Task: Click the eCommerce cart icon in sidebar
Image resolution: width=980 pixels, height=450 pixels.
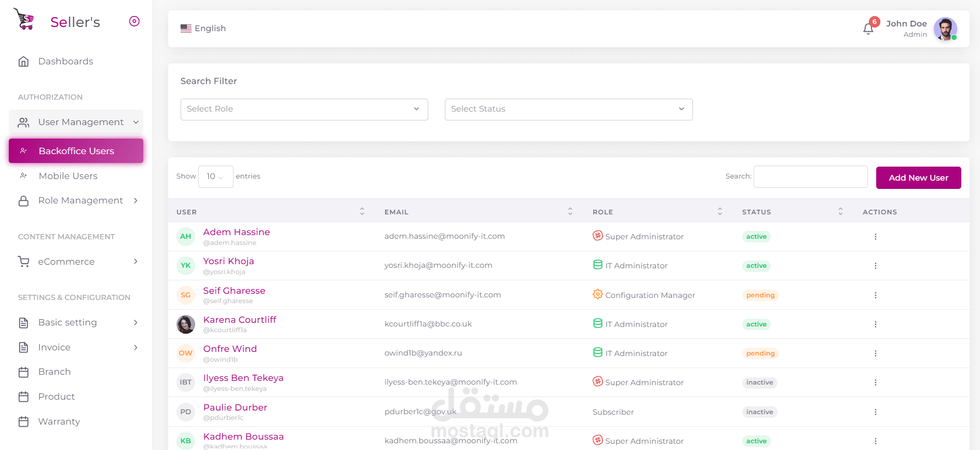Action: [23, 262]
